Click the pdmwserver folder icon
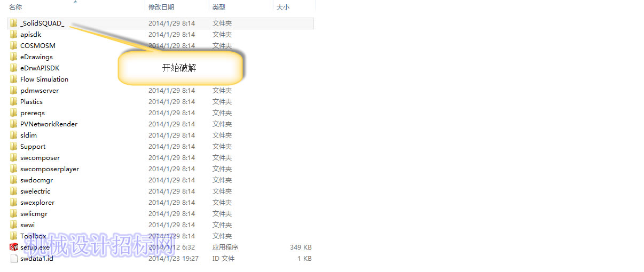This screenshot has width=644, height=272. click(x=14, y=91)
